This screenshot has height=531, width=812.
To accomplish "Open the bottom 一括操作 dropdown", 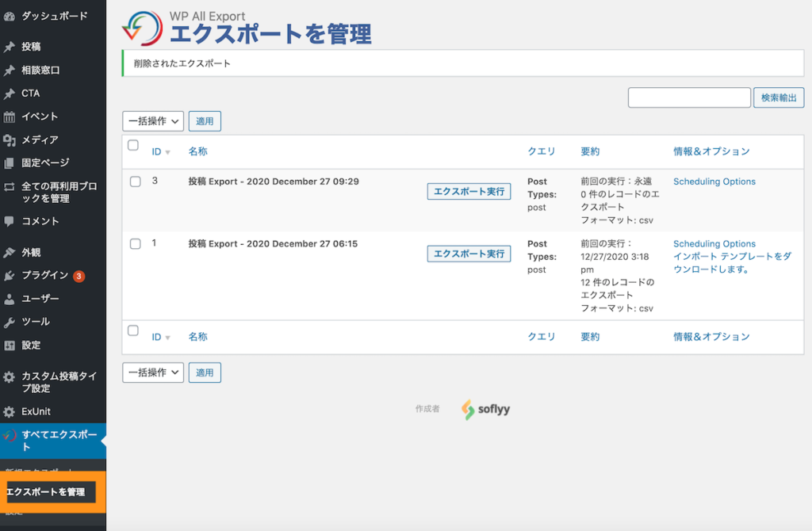I will point(152,372).
